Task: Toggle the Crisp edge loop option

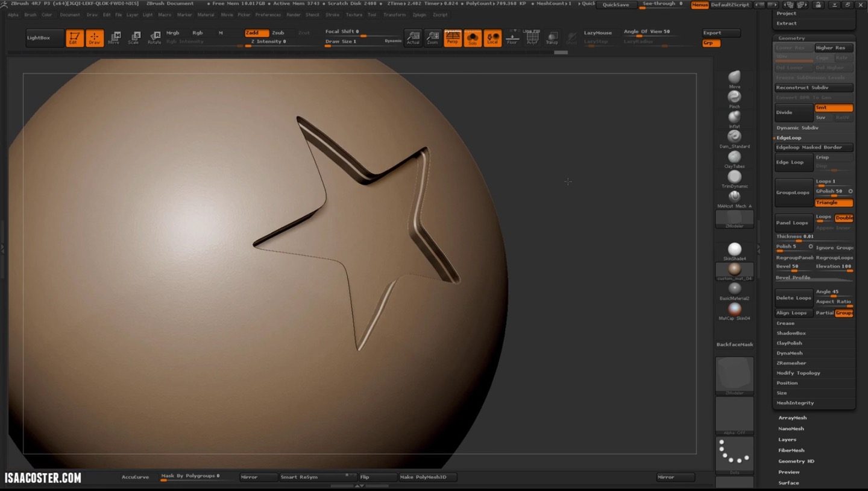Action: coord(834,157)
